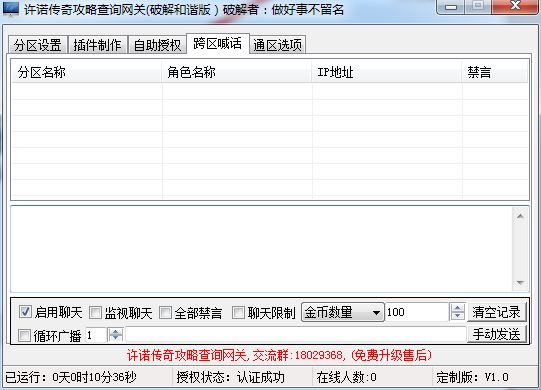Go to the 通区选项 tab

(277, 45)
